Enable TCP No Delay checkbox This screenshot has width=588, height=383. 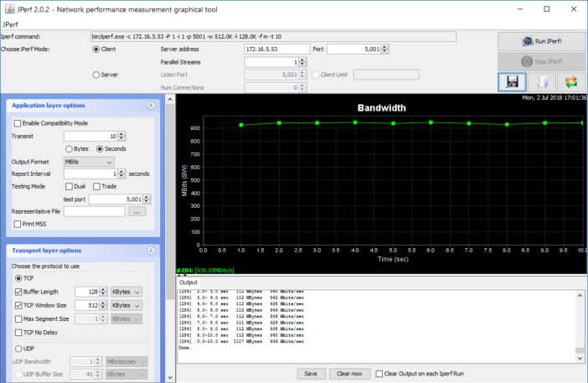click(18, 333)
